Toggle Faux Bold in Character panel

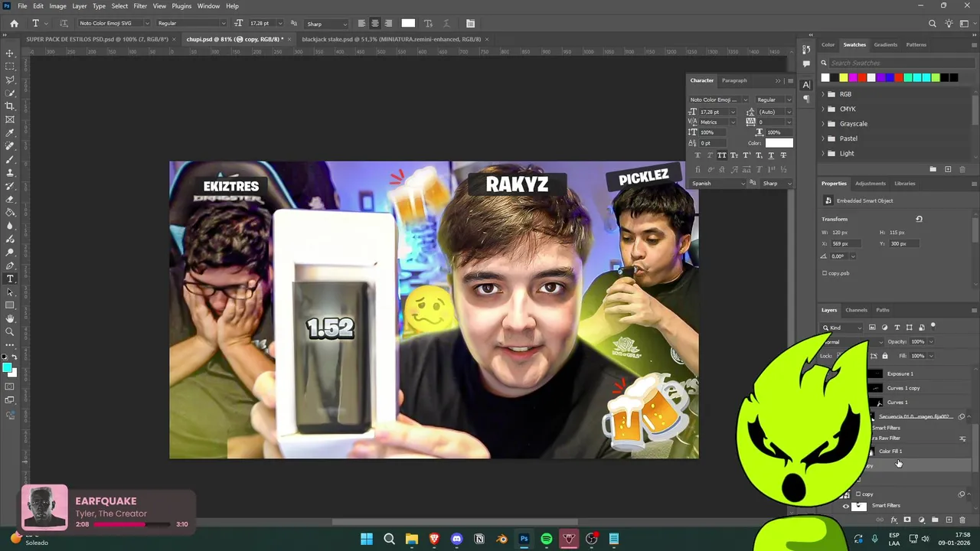(697, 155)
